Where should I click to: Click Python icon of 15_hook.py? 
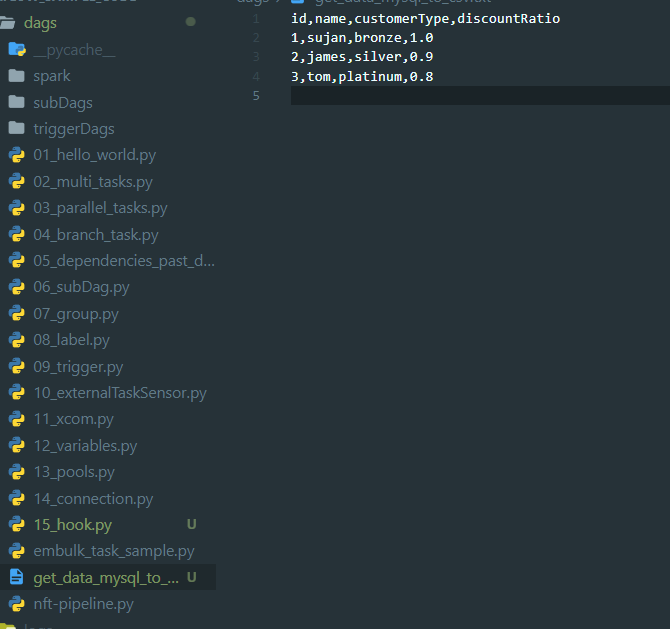pyautogui.click(x=17, y=525)
